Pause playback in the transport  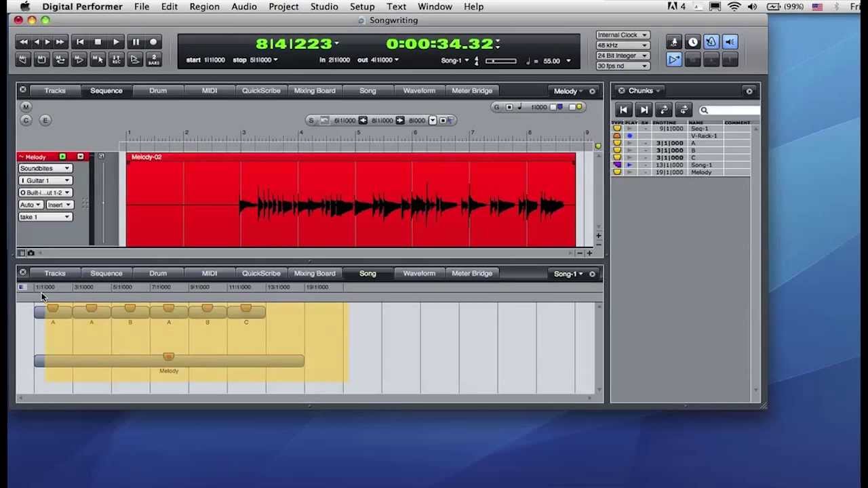coord(135,42)
